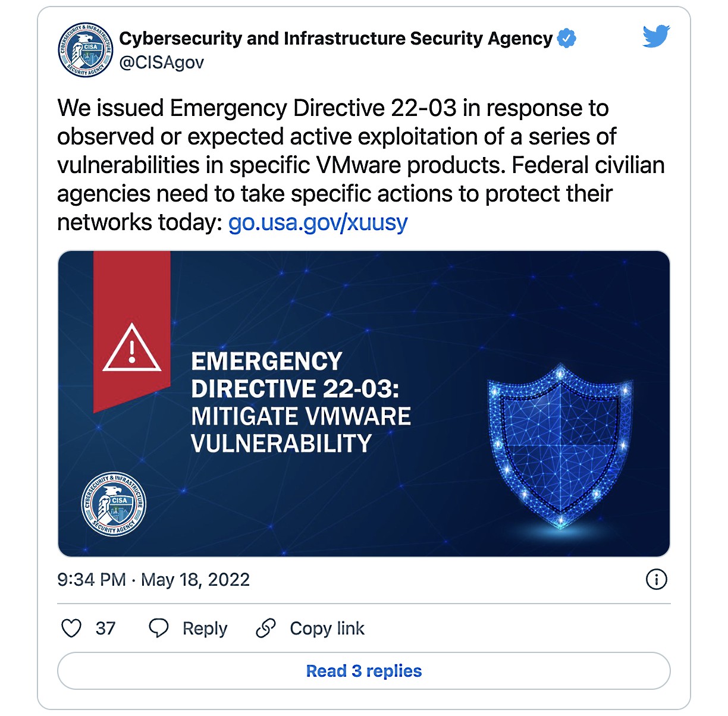Click the Copy link chain icon
The width and height of the screenshot is (728, 716).
tap(266, 629)
